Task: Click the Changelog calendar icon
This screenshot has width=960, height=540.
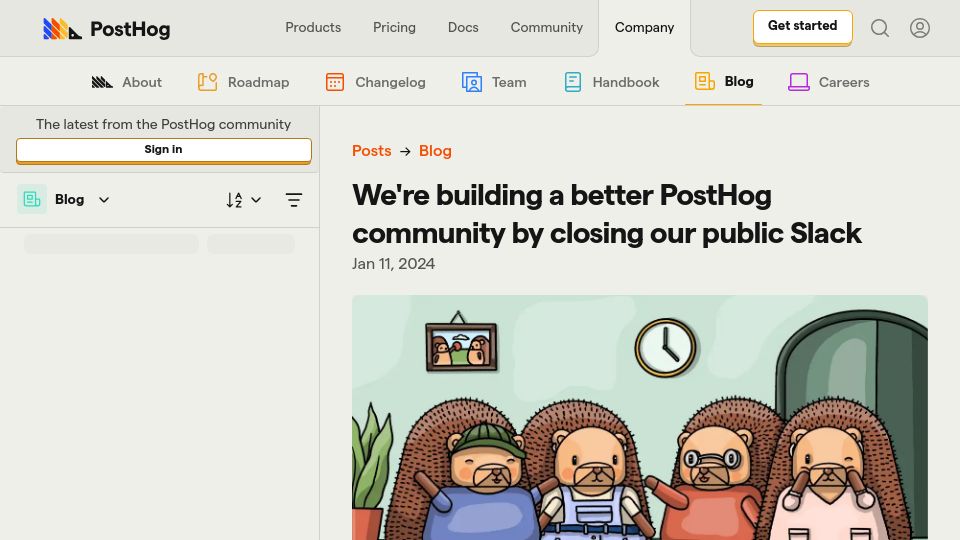Action: pos(335,82)
